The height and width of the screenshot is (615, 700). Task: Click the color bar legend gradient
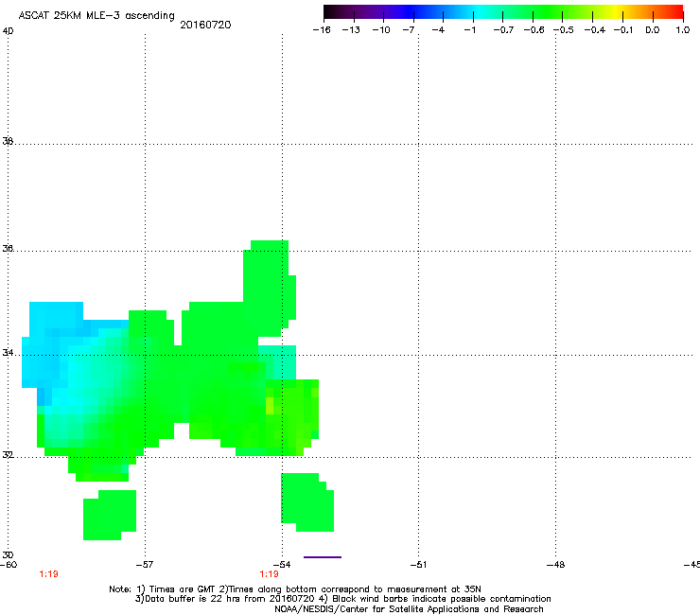click(x=503, y=12)
